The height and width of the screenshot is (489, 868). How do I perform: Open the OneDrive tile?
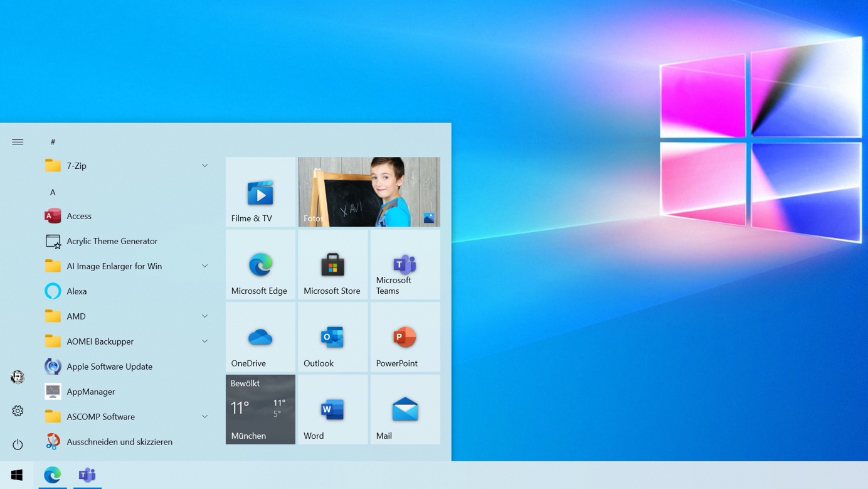tap(260, 336)
